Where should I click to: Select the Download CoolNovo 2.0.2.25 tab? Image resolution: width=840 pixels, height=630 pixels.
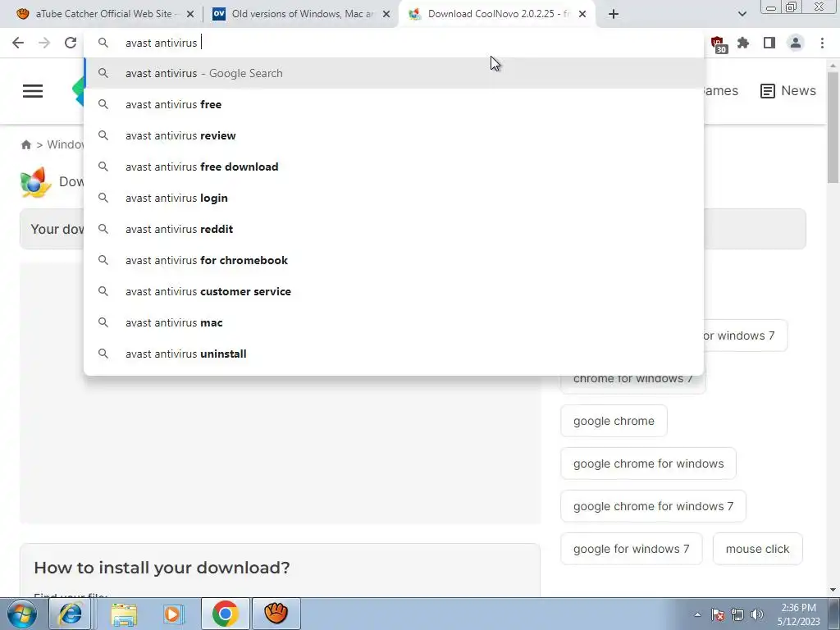point(498,14)
